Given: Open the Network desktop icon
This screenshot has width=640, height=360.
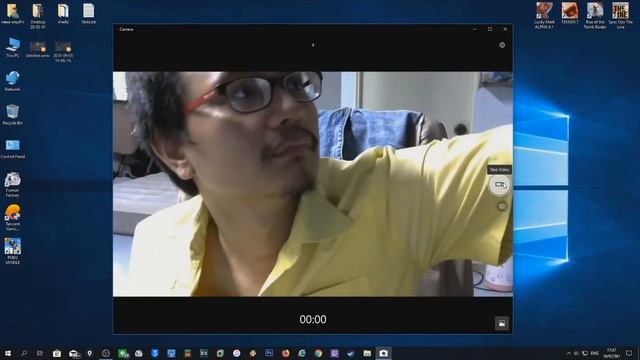Looking at the screenshot, I should 13,81.
